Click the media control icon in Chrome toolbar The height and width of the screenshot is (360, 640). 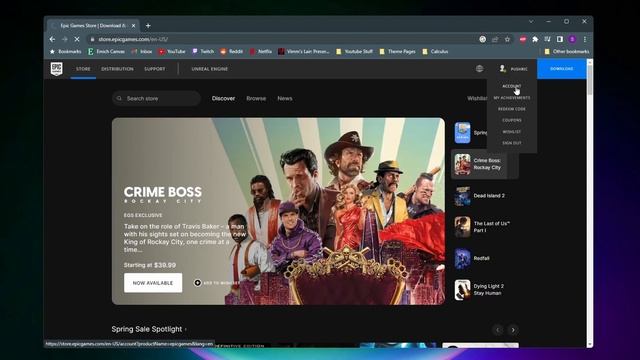click(x=547, y=39)
